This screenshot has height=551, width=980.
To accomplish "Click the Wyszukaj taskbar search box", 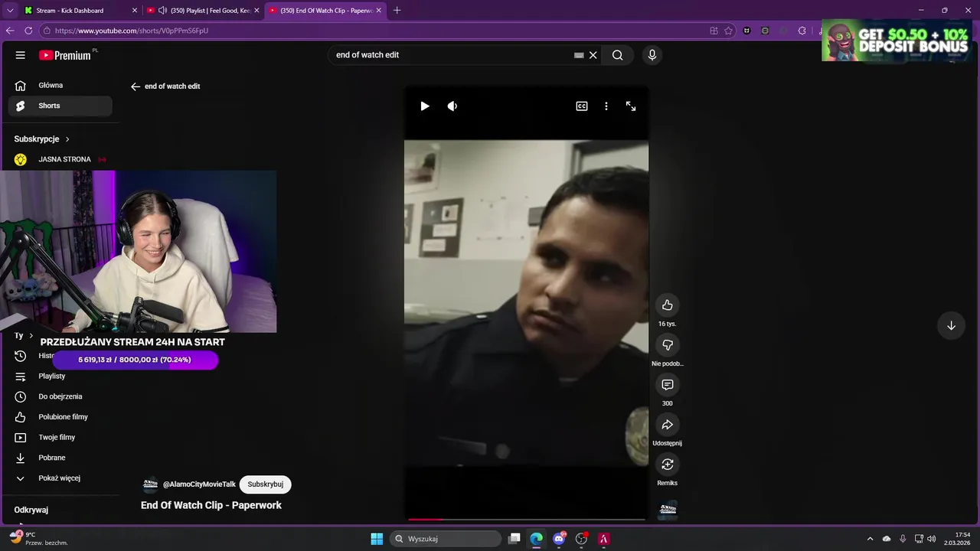I will click(x=446, y=539).
